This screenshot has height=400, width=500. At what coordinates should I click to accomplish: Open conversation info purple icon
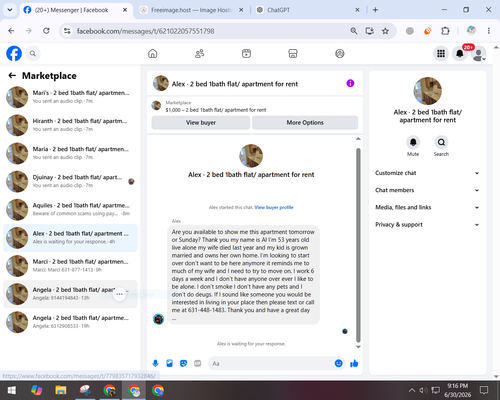pyautogui.click(x=350, y=83)
